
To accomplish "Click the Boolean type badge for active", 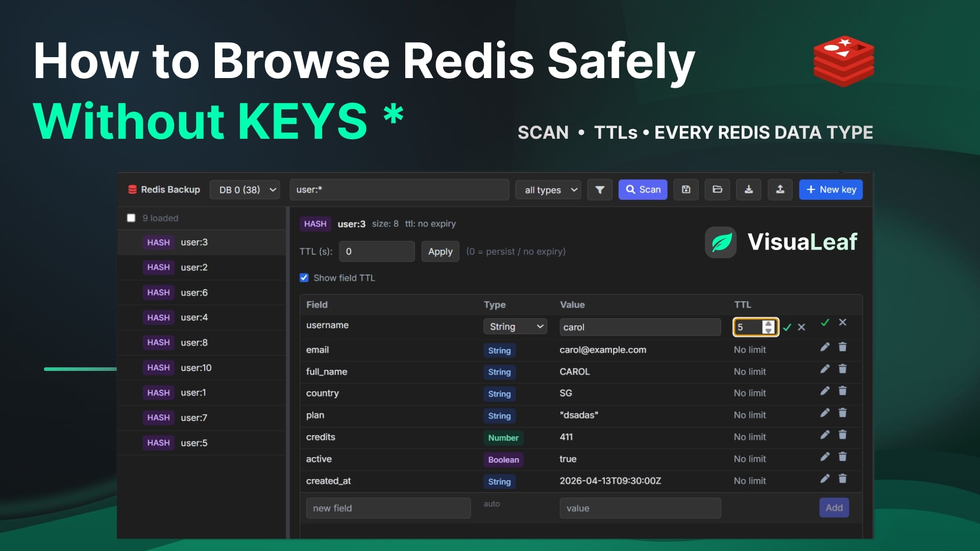I will (503, 460).
